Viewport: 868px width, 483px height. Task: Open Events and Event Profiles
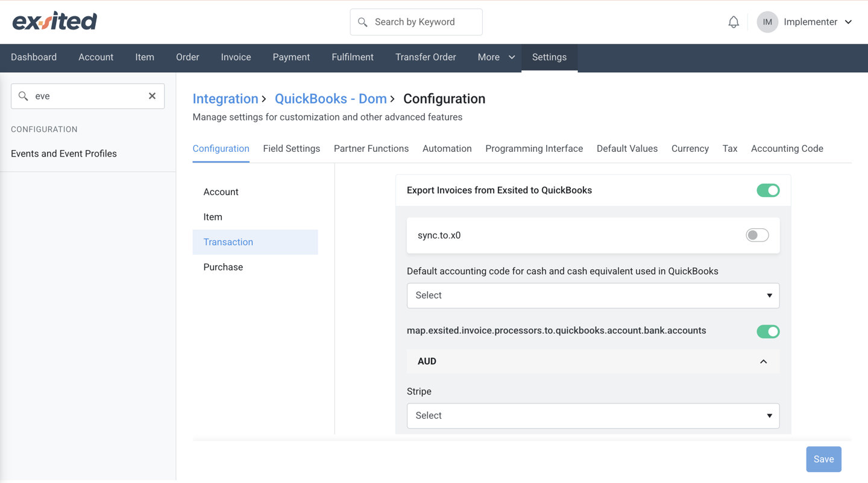(x=64, y=154)
